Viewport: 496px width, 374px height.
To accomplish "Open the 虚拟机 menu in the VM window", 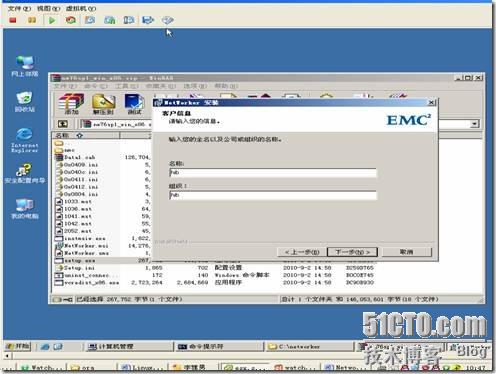I will tap(81, 8).
